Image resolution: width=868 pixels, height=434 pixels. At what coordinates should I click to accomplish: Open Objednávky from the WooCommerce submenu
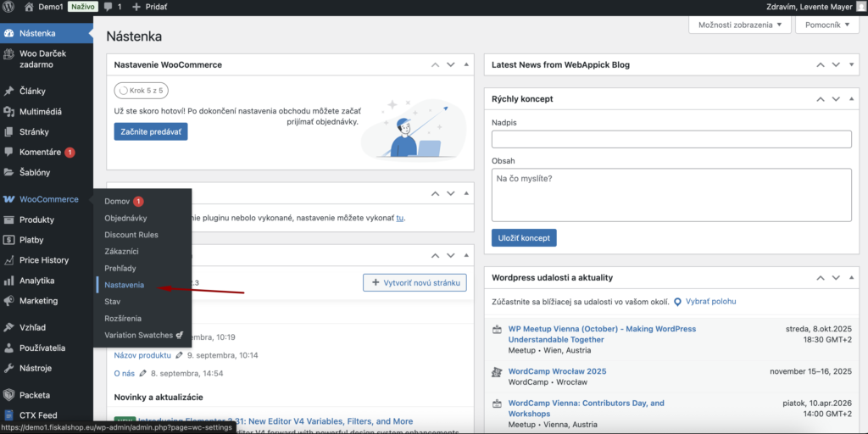pos(126,218)
